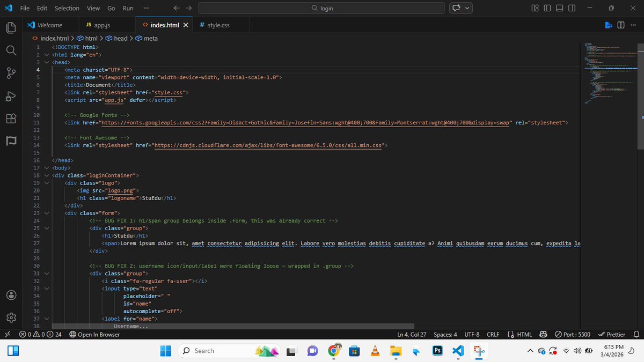Viewport: 644px width, 362px height.
Task: Collapse the group div fold on line 31
Action: click(x=47, y=274)
